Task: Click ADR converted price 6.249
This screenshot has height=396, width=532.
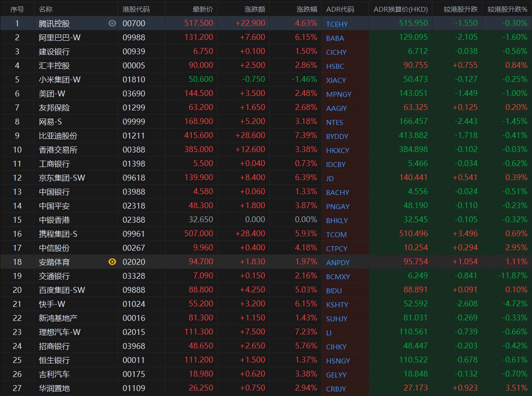Action: point(418,276)
